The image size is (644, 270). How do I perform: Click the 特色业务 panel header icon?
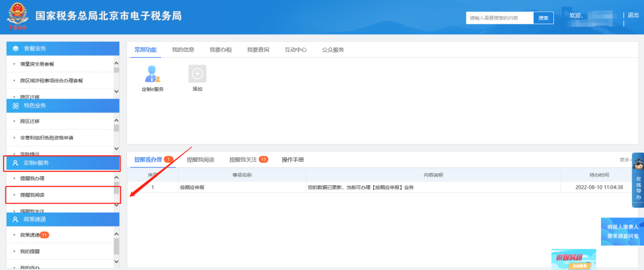[x=16, y=106]
